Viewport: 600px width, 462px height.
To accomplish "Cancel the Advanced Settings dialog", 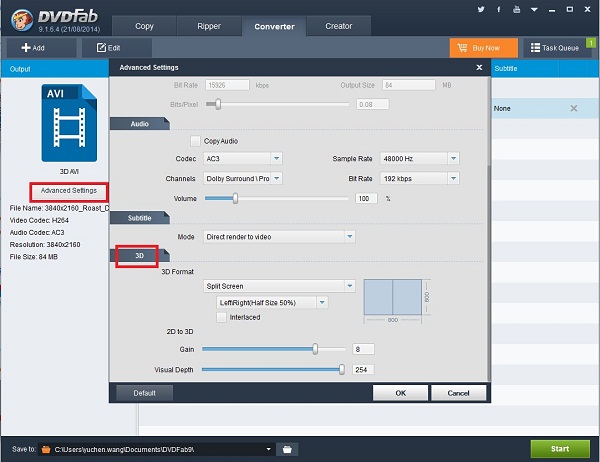I will pyautogui.click(x=458, y=393).
